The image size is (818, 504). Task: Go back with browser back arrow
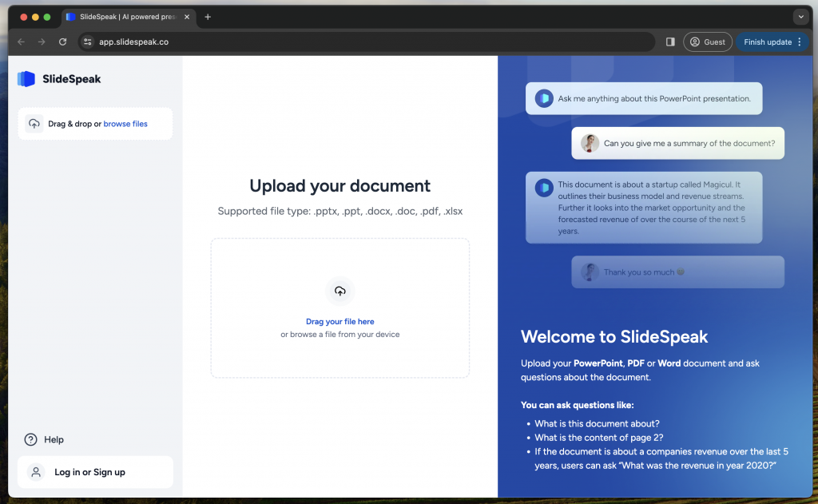(x=22, y=42)
